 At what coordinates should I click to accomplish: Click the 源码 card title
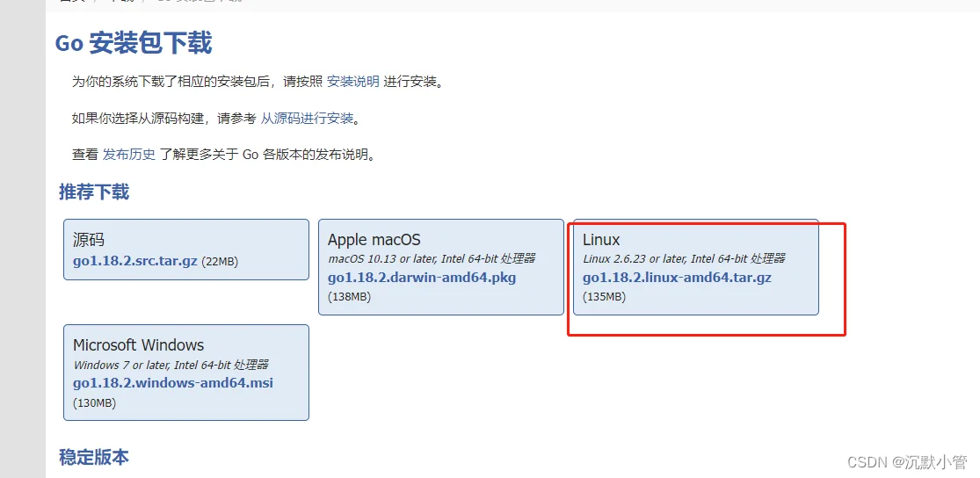point(88,240)
